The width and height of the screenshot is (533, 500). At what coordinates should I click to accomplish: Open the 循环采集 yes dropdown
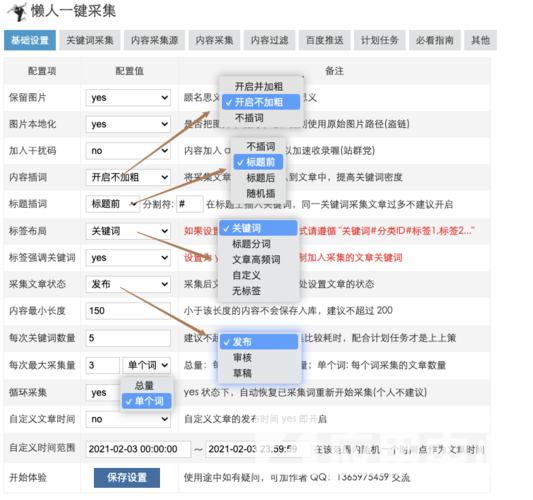(x=103, y=393)
